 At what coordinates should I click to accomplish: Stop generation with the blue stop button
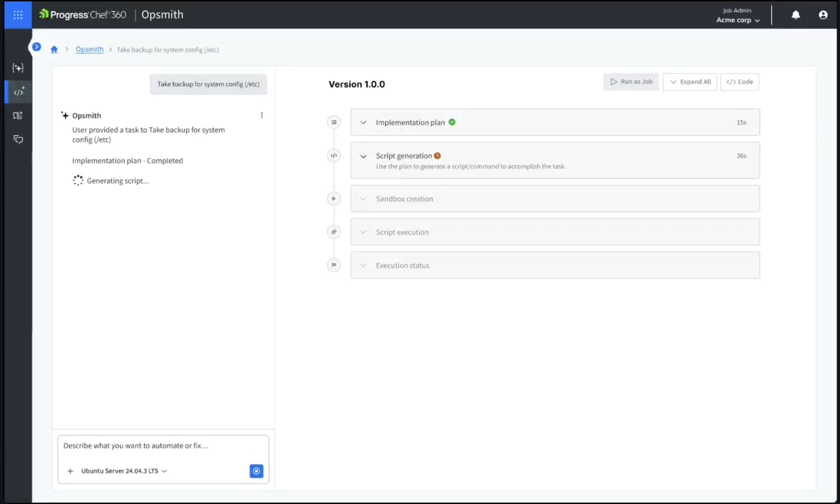click(256, 471)
